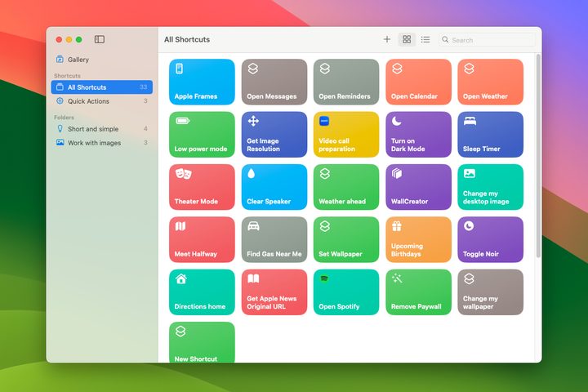Click the layers icon on Open Weather
The width and height of the screenshot is (588, 392).
469,69
